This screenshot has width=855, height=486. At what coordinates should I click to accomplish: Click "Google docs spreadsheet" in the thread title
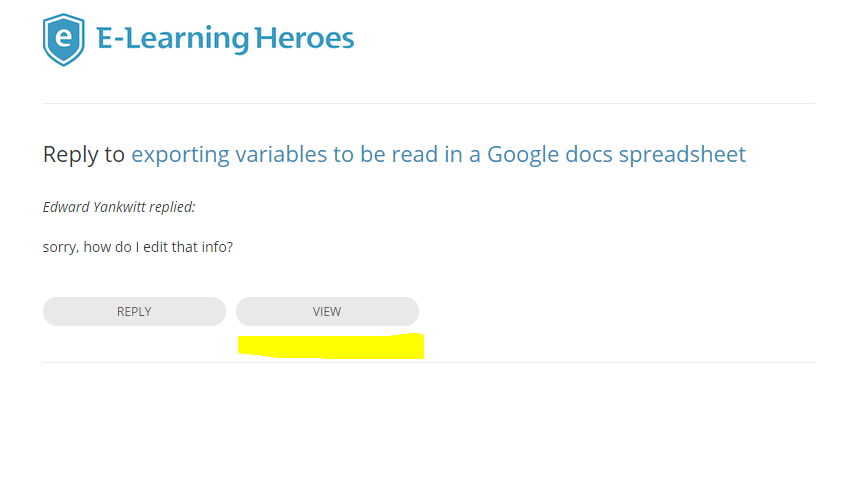pos(616,154)
